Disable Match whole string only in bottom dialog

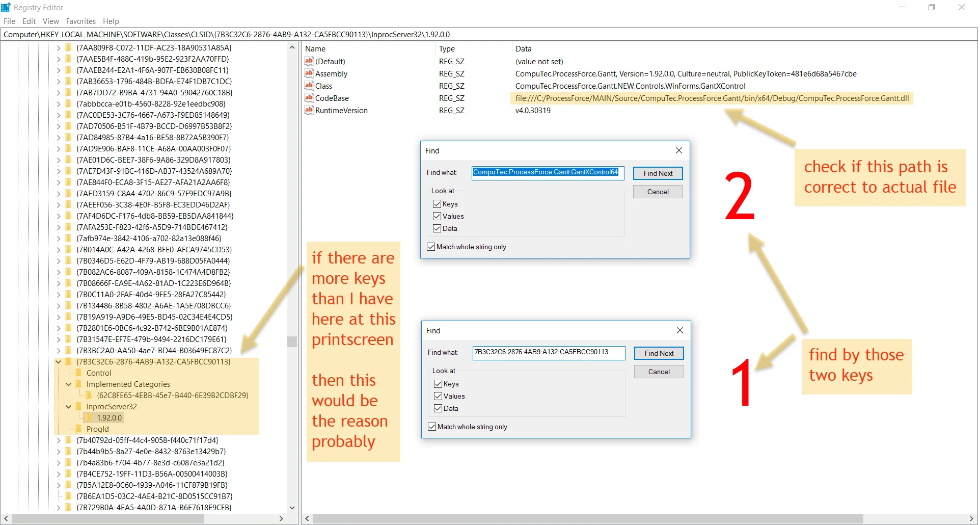pyautogui.click(x=432, y=427)
